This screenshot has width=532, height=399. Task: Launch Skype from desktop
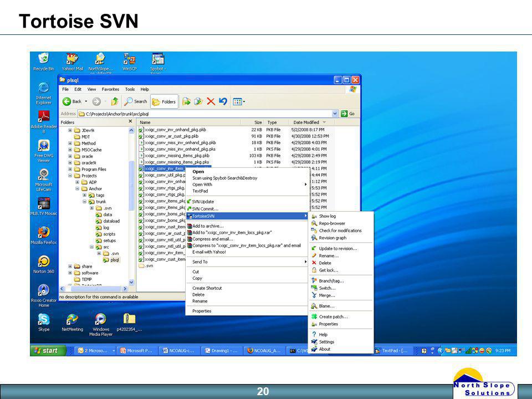point(44,323)
